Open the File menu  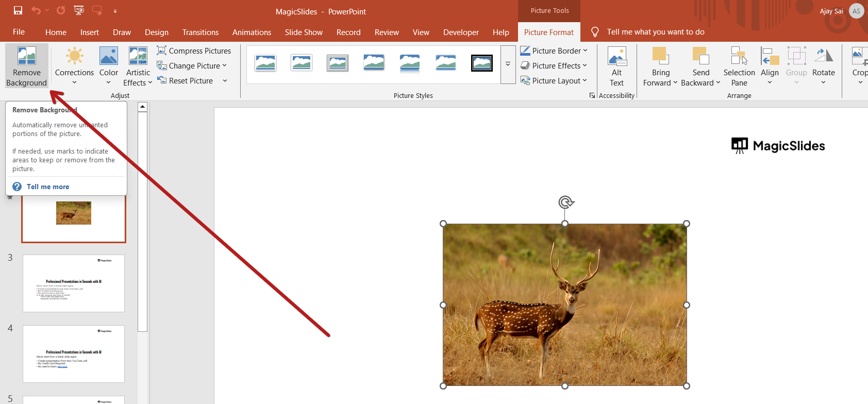pyautogui.click(x=19, y=32)
